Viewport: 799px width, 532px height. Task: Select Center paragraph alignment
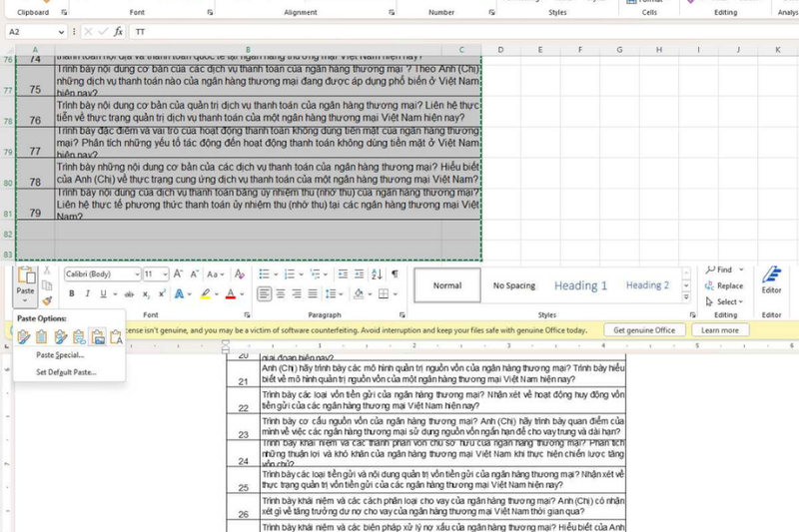point(281,293)
